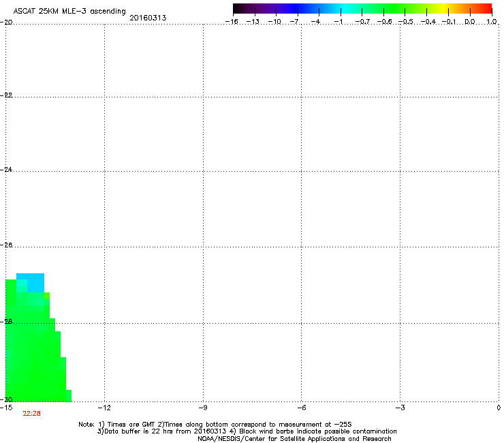Click the NOAA/NESDIS credit line

click(x=294, y=439)
